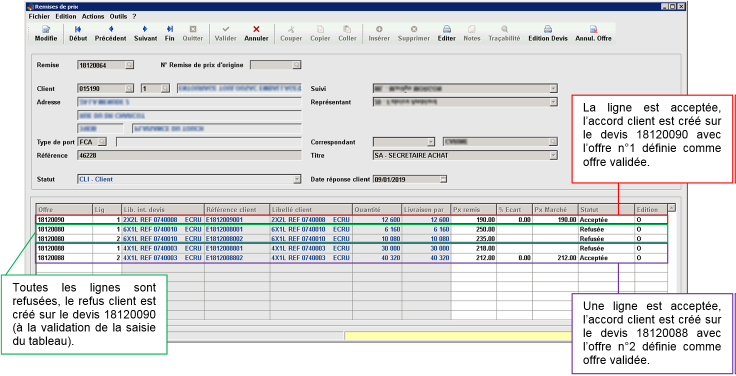This screenshot has width=736, height=376.
Task: Click the Copier toolbar icon
Action: [x=320, y=33]
